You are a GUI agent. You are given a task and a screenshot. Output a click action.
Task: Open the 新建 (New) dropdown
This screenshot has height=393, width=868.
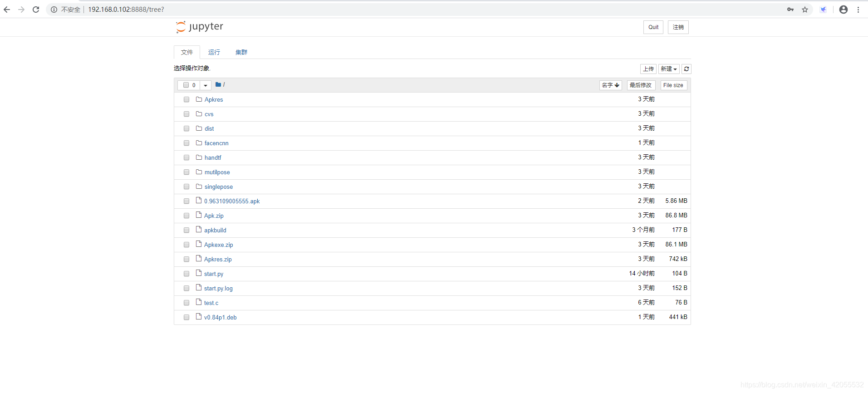coord(669,69)
